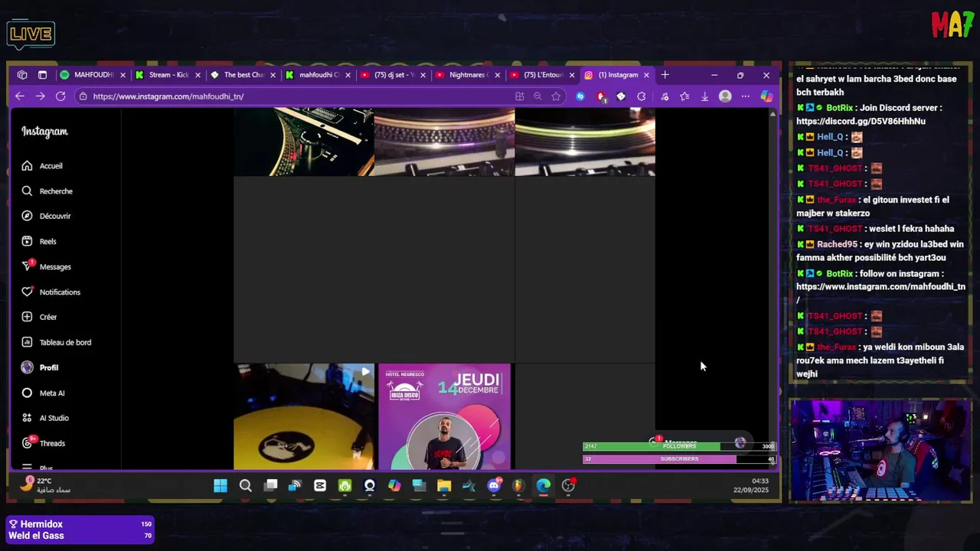Image resolution: width=980 pixels, height=551 pixels.
Task: Open workspaces icon in tab bar
Action: tap(22, 75)
